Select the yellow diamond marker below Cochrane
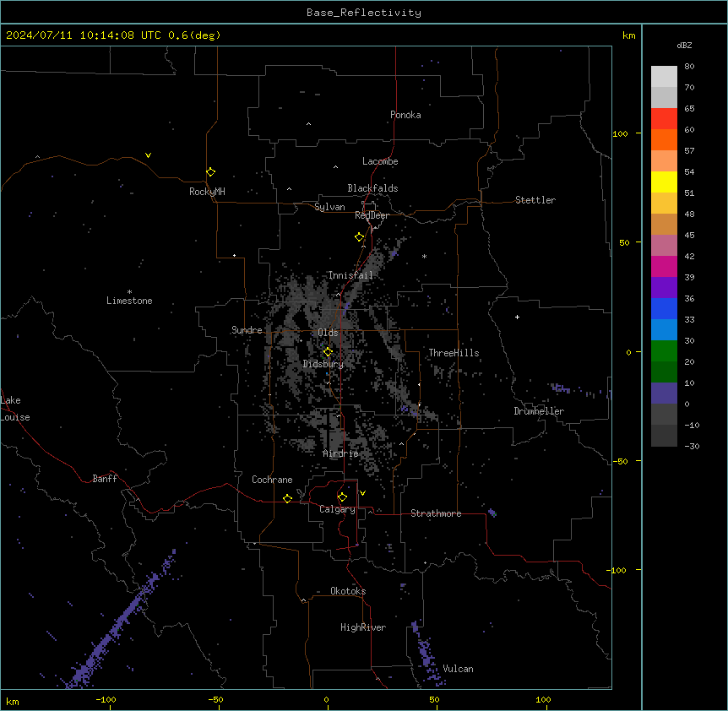728x711 pixels. click(x=287, y=498)
